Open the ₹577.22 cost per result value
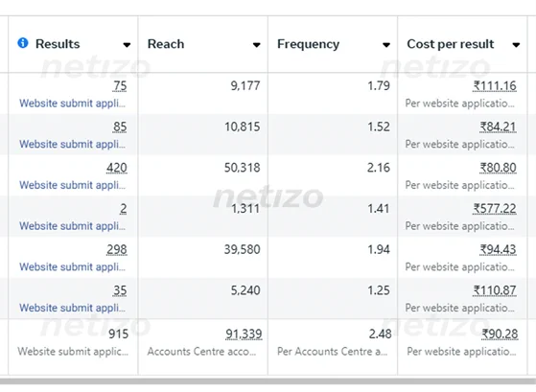Screen dimensions: 536x392 495,209
